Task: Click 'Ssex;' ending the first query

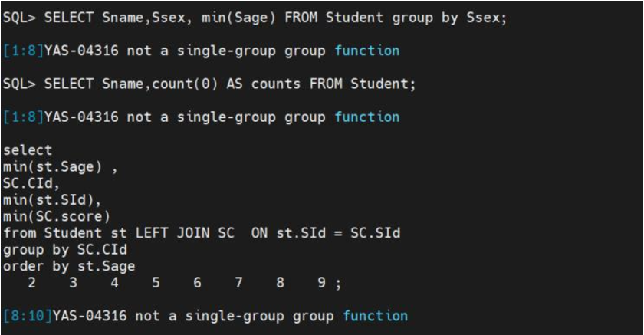Action: (487, 18)
